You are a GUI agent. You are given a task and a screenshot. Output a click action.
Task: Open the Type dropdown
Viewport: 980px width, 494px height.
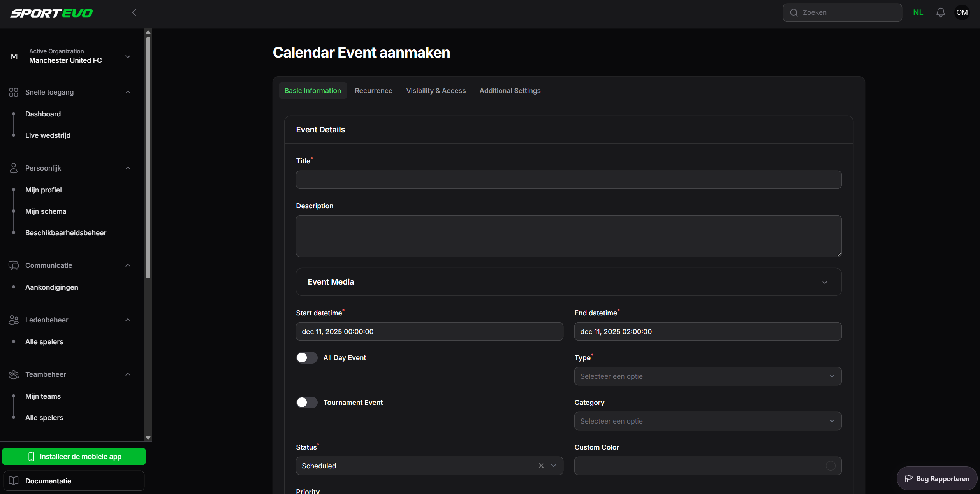707,376
